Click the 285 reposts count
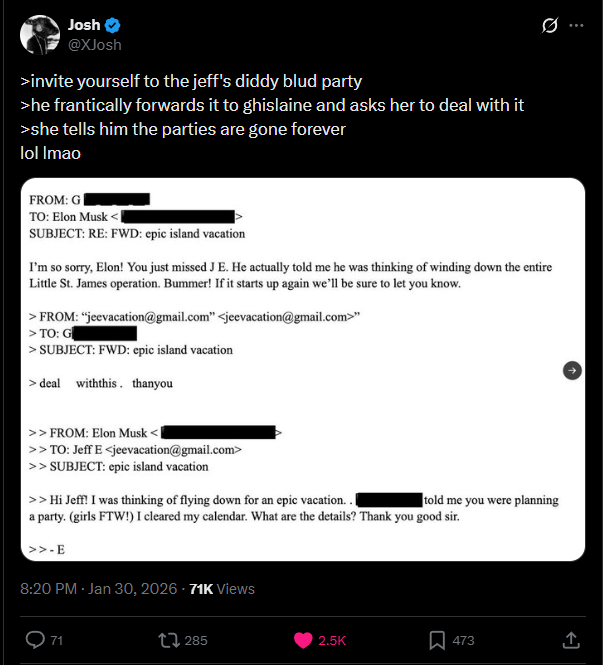The height and width of the screenshot is (665, 603). [x=196, y=640]
